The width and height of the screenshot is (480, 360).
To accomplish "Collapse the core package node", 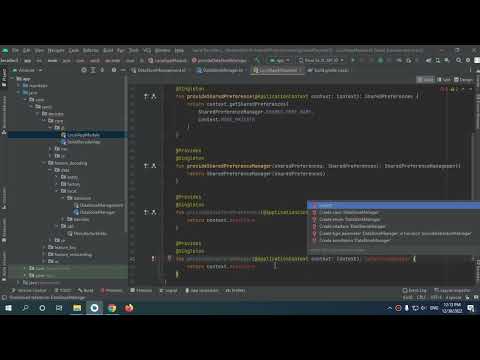I will [x=44, y=121].
